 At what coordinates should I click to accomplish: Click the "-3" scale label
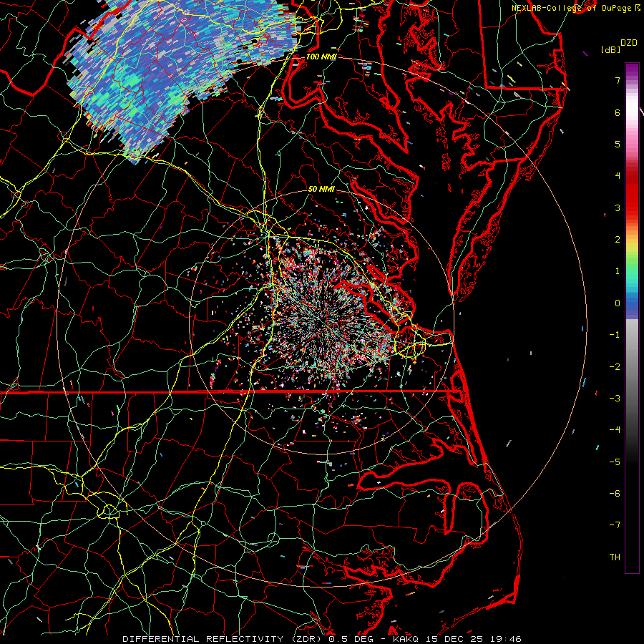615,399
